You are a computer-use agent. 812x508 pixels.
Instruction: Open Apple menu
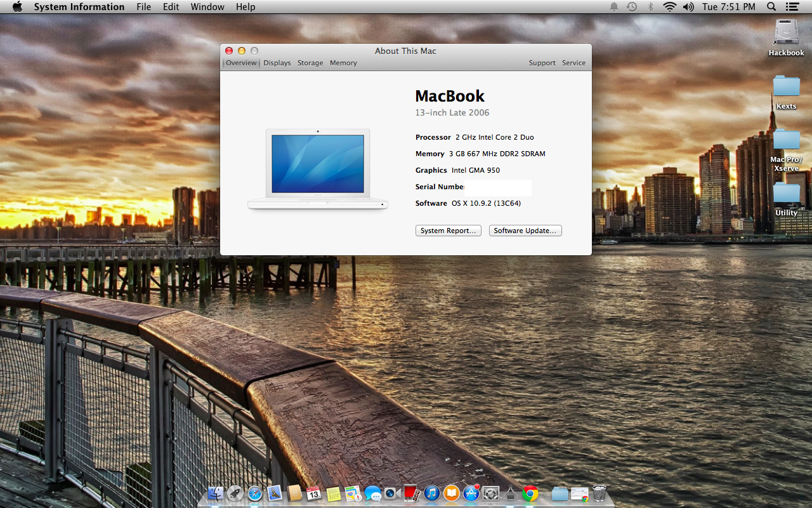[x=17, y=7]
